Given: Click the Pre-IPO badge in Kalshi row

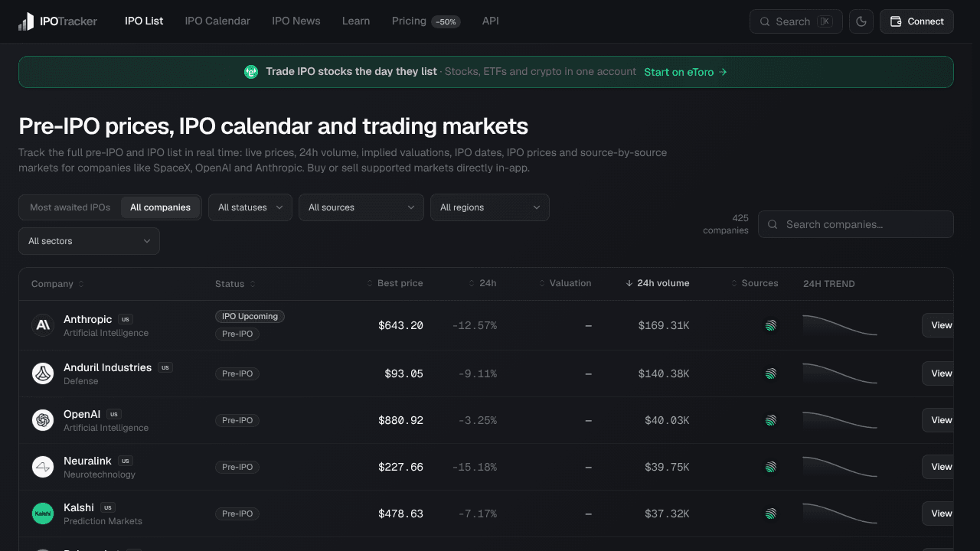Looking at the screenshot, I should point(237,514).
